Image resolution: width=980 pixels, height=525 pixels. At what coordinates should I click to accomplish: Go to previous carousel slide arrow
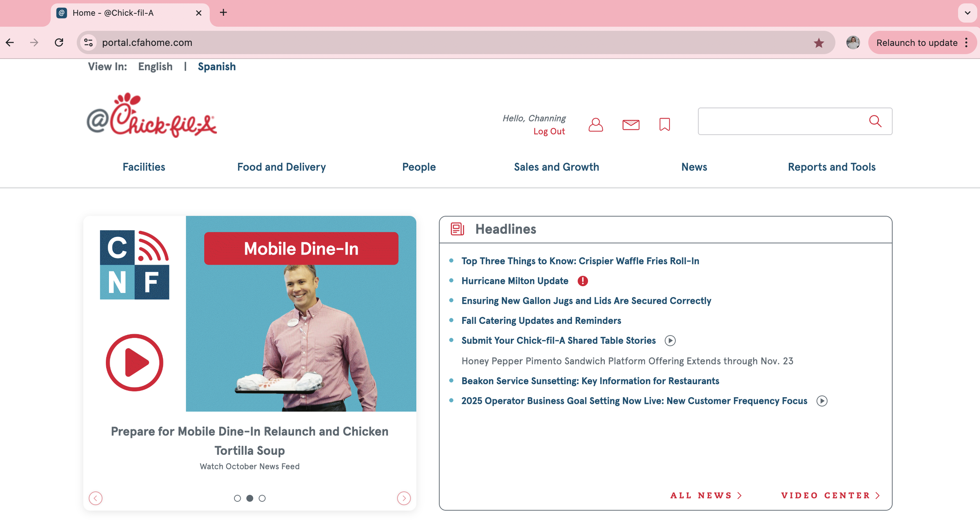pos(96,498)
